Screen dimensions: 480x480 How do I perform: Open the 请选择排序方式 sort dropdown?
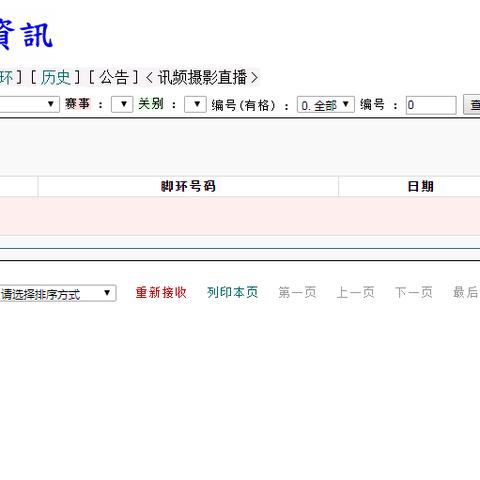(x=57, y=293)
